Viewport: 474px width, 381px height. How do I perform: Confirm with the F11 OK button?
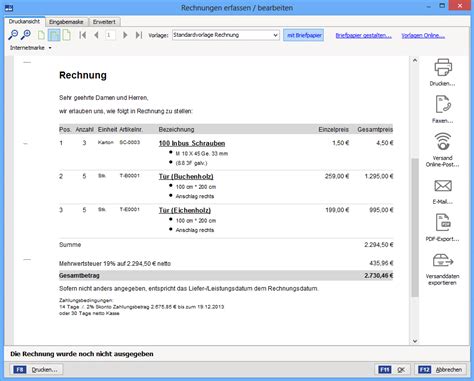392,369
